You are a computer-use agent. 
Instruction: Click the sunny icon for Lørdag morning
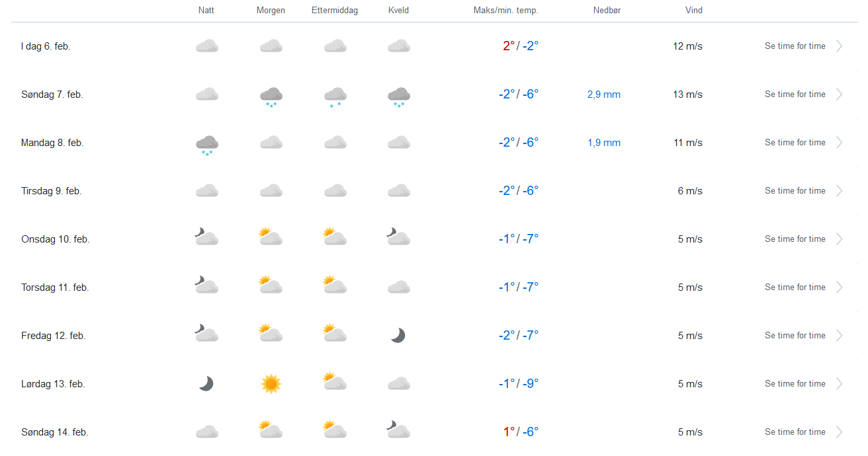click(271, 384)
